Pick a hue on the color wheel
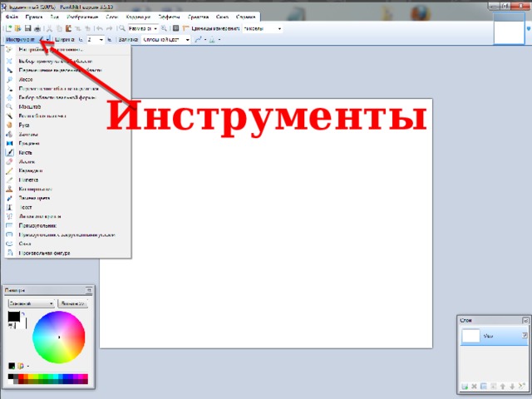This screenshot has width=532, height=399. tap(59, 337)
